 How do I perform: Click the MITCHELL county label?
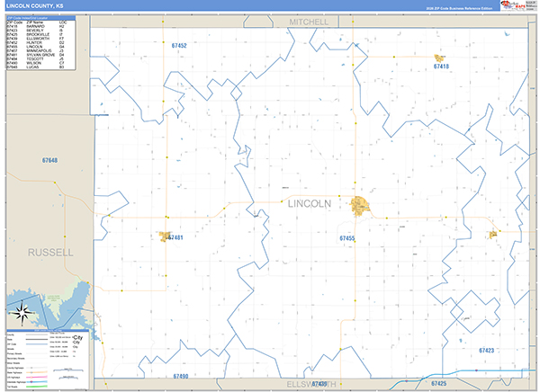tap(309, 22)
